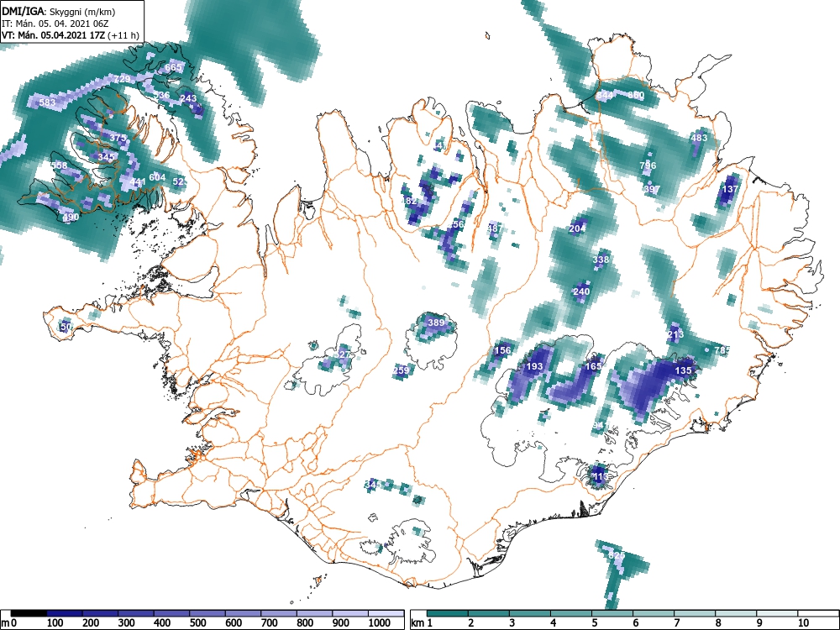The height and width of the screenshot is (630, 840).
Task: Click the 204 visibility value
Action: click(577, 228)
